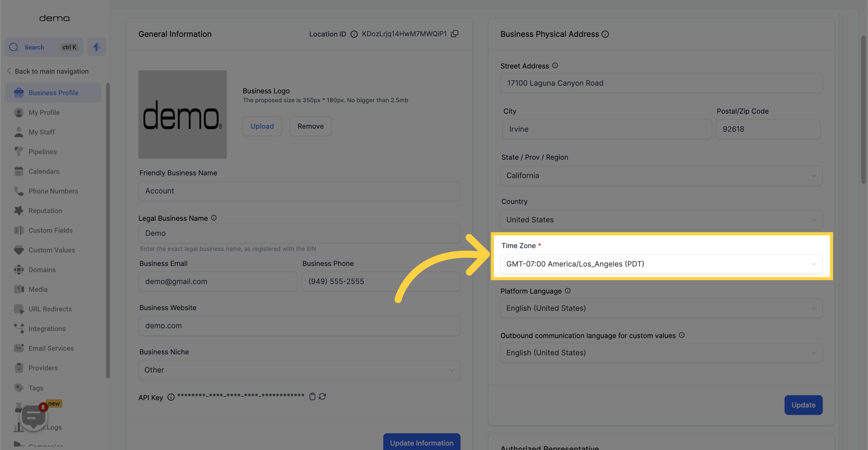Viewport: 868px width, 450px height.
Task: Click the Media icon in sidebar
Action: tap(19, 289)
